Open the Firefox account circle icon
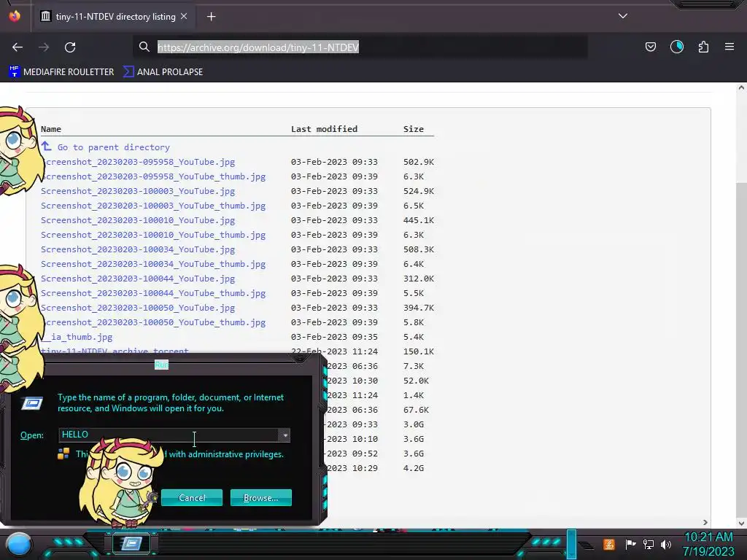The height and width of the screenshot is (560, 747). [676, 47]
